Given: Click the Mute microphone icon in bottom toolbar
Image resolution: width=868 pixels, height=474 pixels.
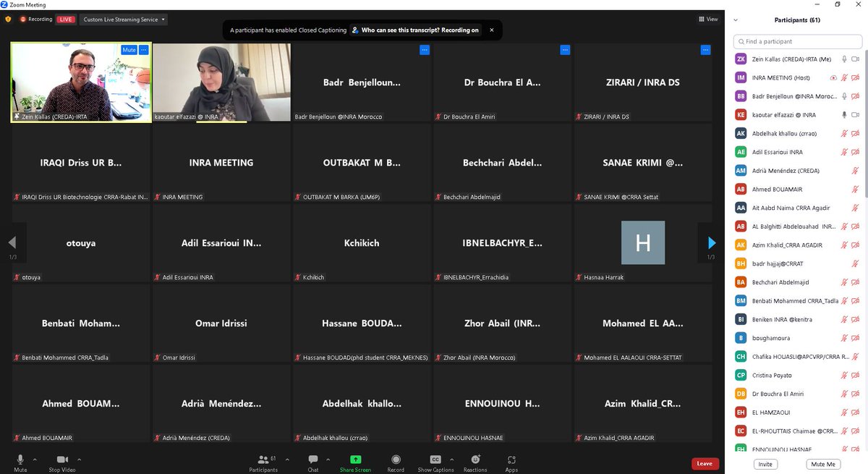Looking at the screenshot, I should [20, 460].
